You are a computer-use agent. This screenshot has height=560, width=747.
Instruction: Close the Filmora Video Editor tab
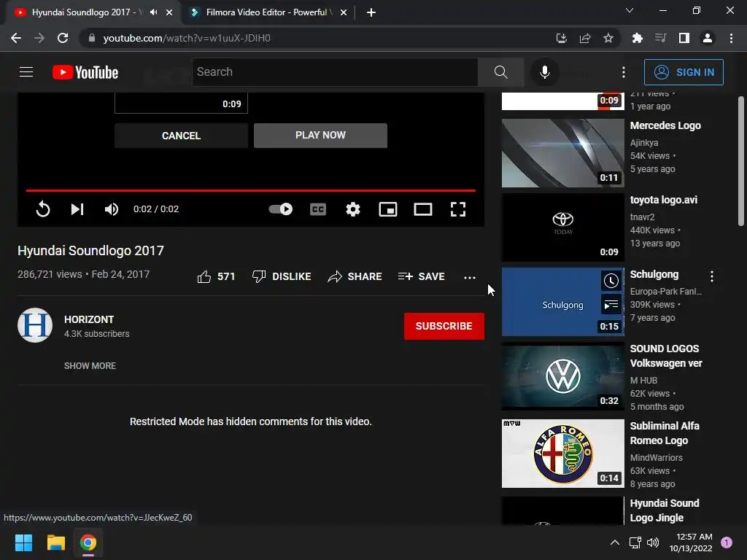344,12
